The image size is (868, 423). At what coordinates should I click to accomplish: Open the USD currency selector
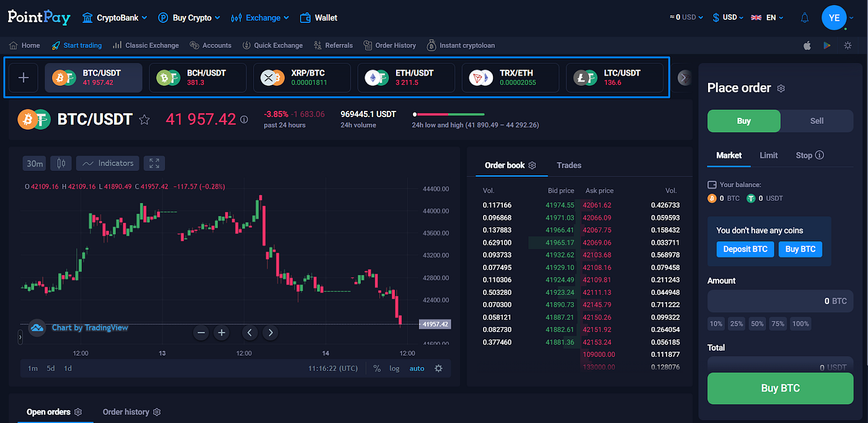(x=727, y=17)
